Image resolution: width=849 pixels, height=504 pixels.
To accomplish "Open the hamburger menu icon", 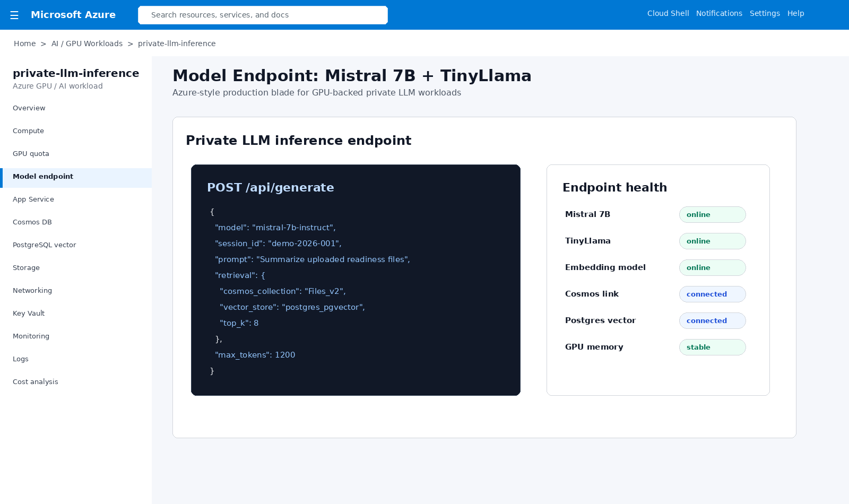I will [x=14, y=15].
